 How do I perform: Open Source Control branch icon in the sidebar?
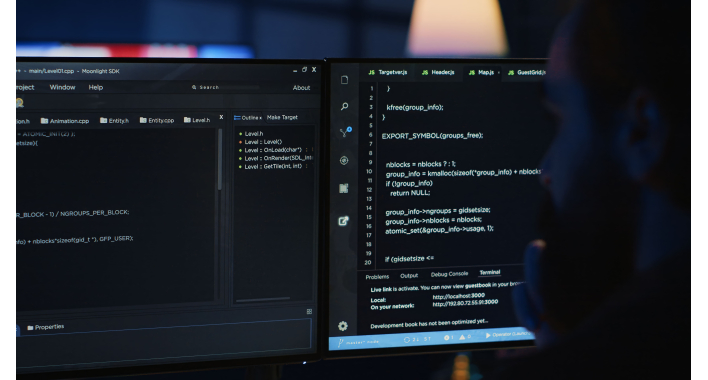[345, 132]
